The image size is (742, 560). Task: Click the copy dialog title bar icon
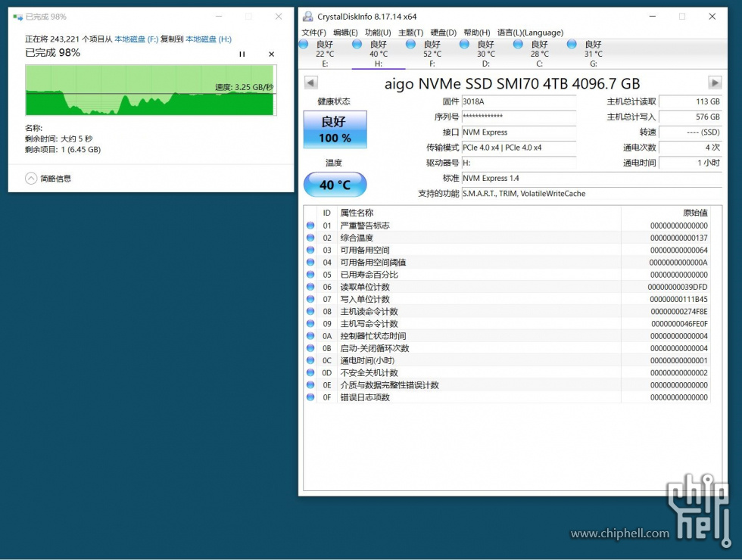point(18,17)
